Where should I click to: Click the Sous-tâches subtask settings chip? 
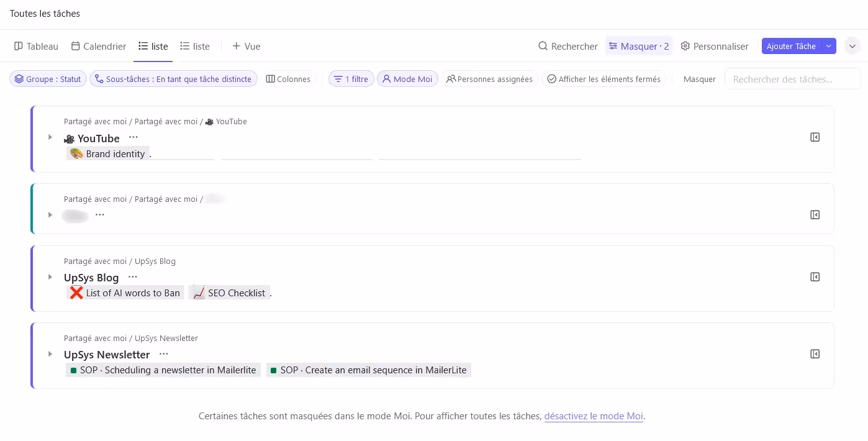click(174, 78)
